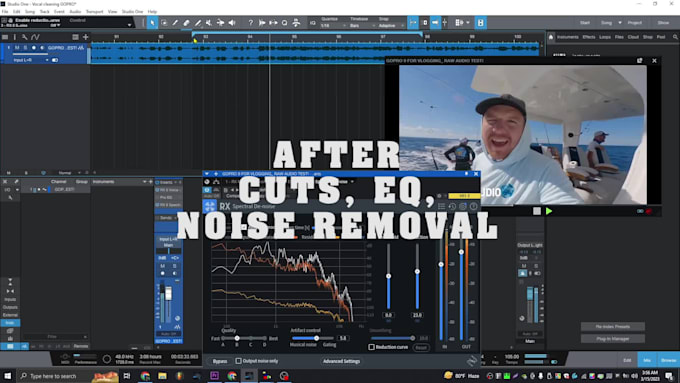Click the Re-index Presets button
This screenshot has height=383, width=680.
pyautogui.click(x=613, y=327)
